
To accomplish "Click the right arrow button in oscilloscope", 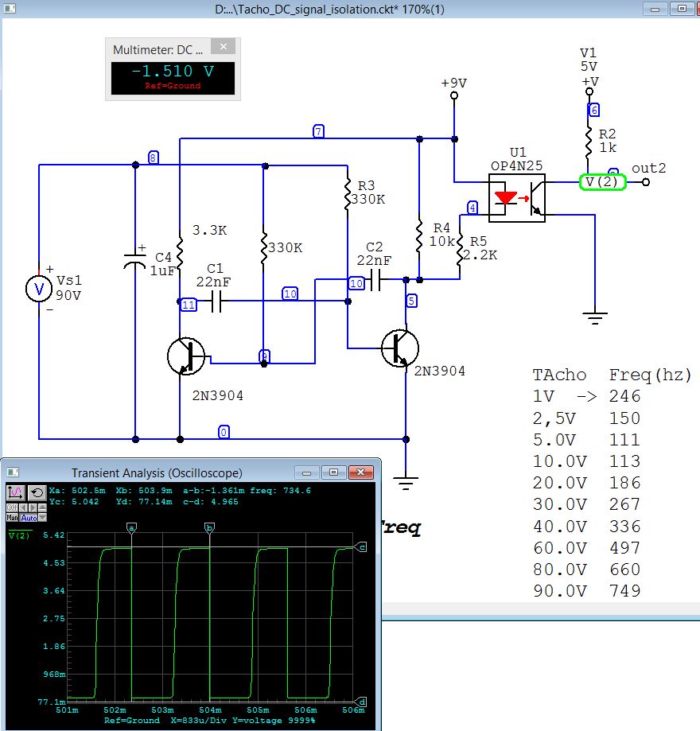I will pos(33,507).
